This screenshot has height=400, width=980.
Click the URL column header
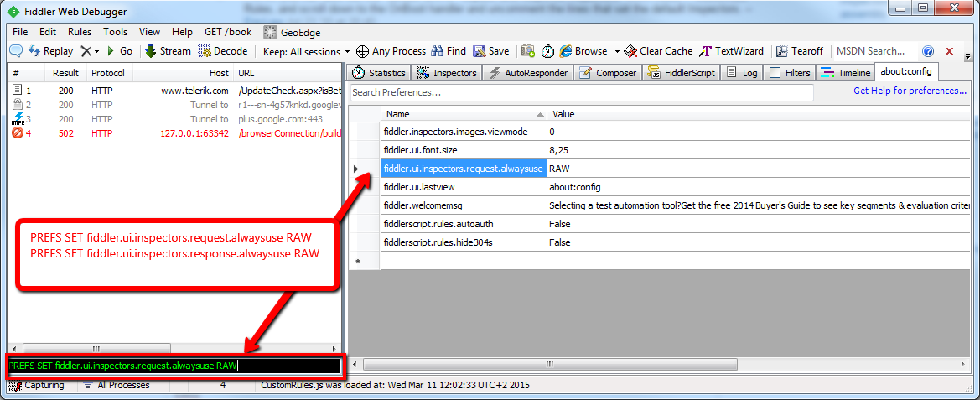pyautogui.click(x=288, y=73)
